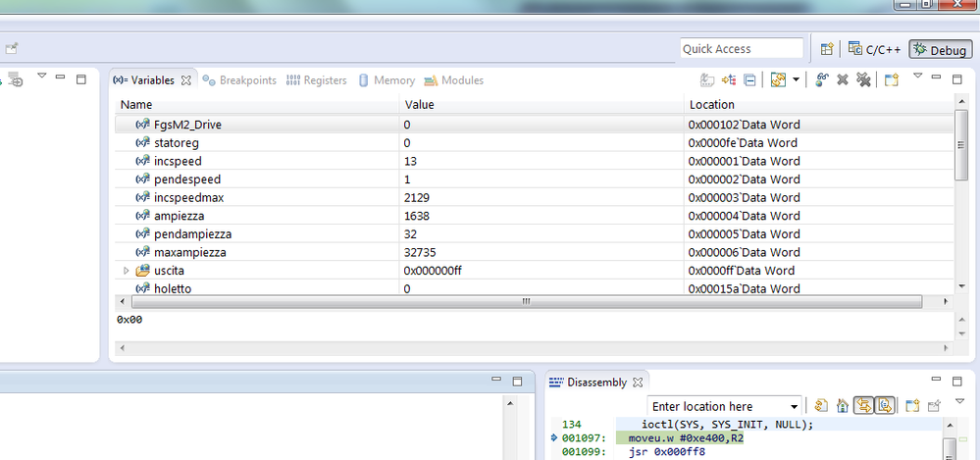Click location 0x000102`Data Word cell
Screen dimensions: 980x460
click(745, 125)
